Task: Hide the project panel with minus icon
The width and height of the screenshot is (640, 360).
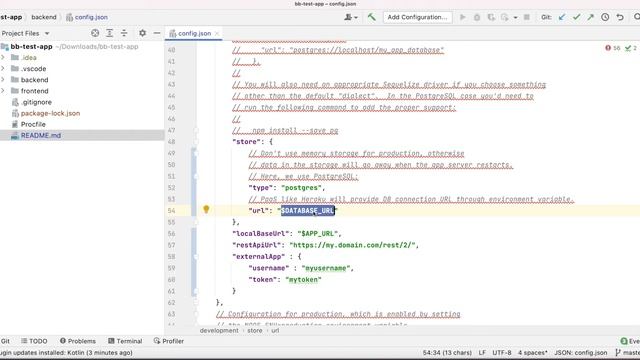Action: pos(157,33)
